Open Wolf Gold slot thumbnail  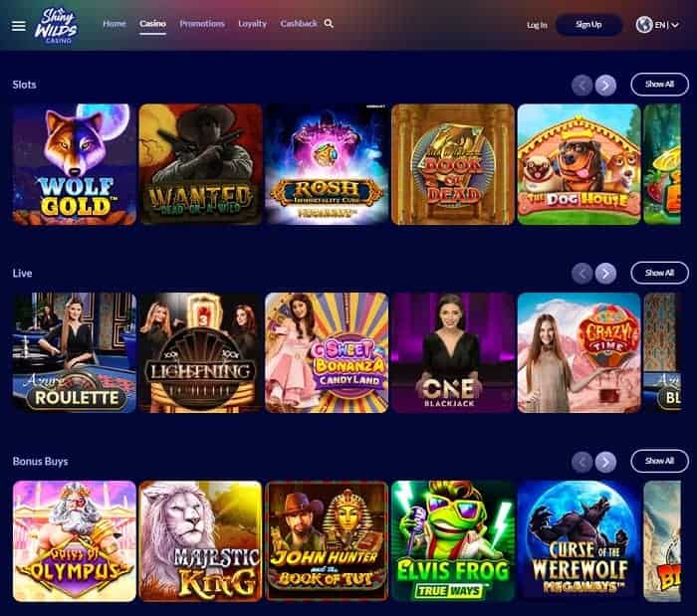75,164
